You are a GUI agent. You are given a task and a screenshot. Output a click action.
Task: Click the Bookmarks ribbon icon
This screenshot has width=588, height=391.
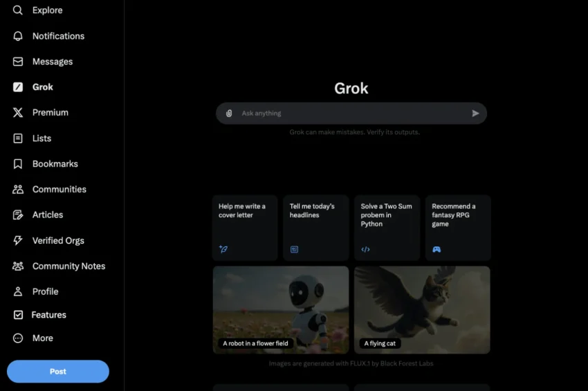click(x=18, y=164)
